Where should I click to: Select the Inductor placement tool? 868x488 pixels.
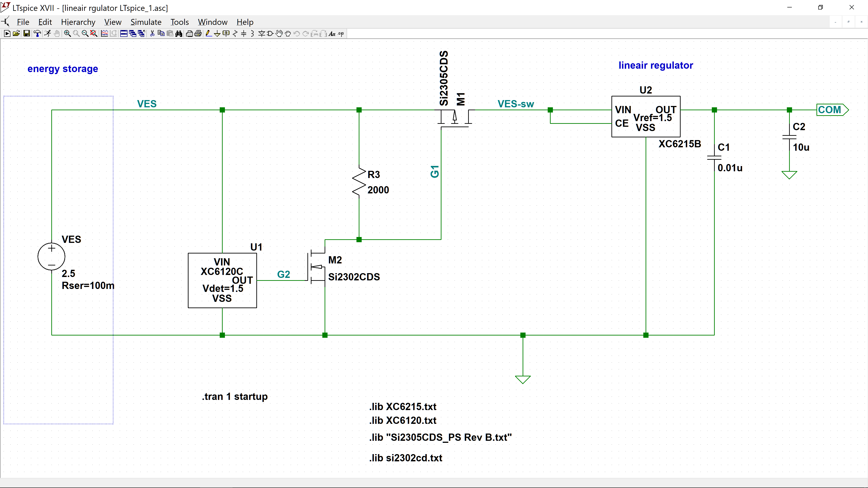pos(252,34)
